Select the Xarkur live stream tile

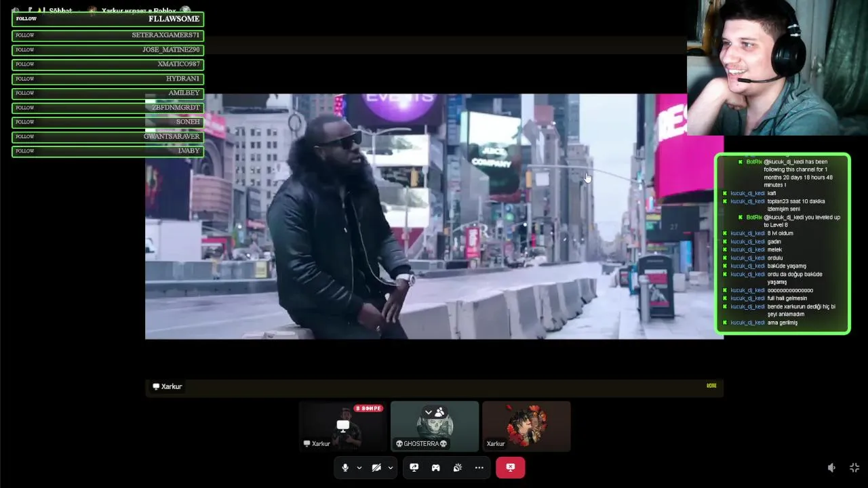(343, 426)
